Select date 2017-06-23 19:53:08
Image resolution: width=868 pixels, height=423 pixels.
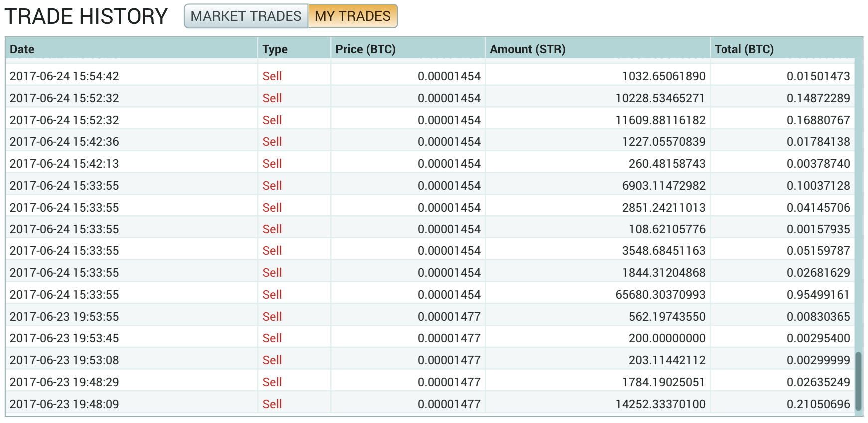pyautogui.click(x=64, y=360)
